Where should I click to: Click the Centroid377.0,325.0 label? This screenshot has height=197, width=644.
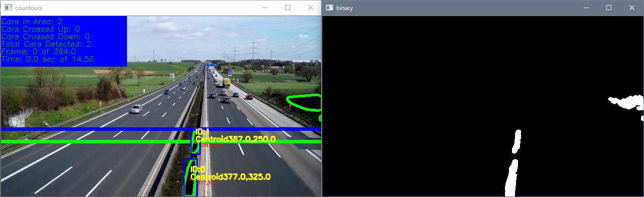pyautogui.click(x=230, y=177)
